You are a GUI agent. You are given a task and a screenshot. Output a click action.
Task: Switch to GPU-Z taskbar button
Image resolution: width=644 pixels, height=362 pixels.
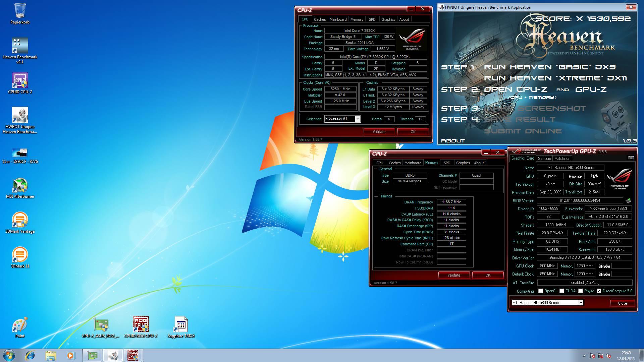[x=92, y=355]
